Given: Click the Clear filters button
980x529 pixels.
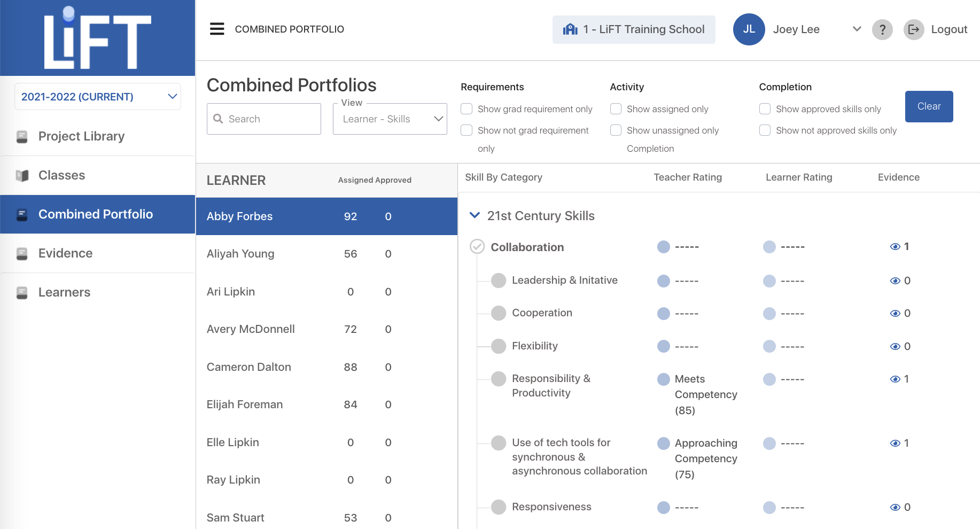Looking at the screenshot, I should (x=929, y=106).
